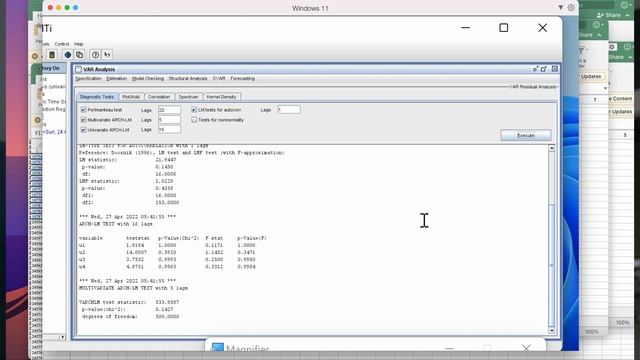Click the rightmost JMulTi toolbar icon
Screen dimensions: 640x360
coord(107,55)
